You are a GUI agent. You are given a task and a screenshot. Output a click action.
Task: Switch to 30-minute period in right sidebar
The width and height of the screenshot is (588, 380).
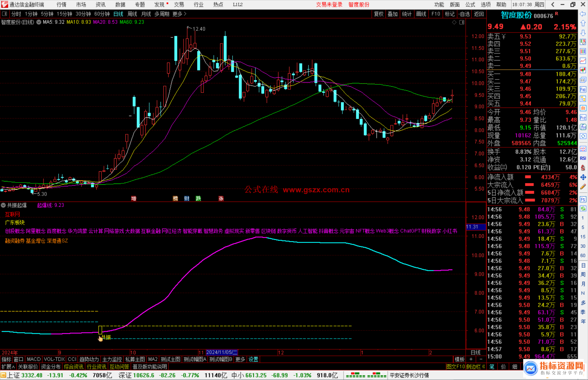(x=583, y=246)
